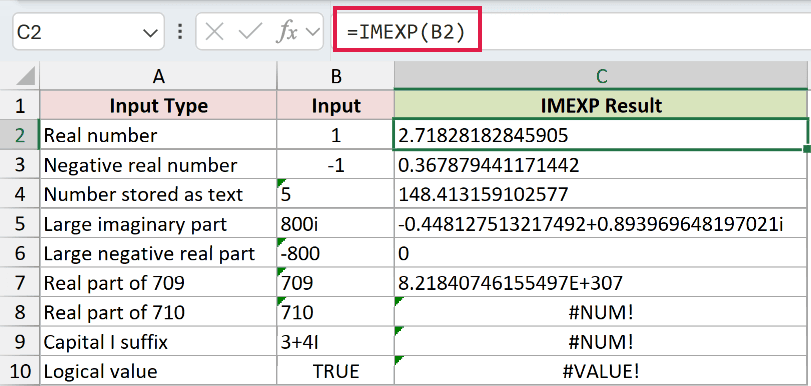The image size is (811, 386).
Task: Select column A header
Action: [x=158, y=77]
